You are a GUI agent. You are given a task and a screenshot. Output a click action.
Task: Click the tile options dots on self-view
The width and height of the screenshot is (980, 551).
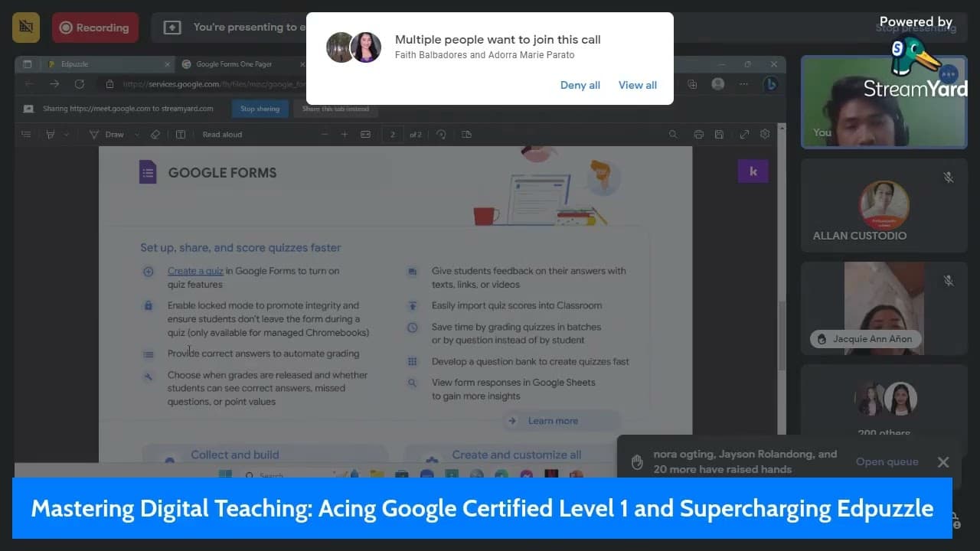point(949,74)
